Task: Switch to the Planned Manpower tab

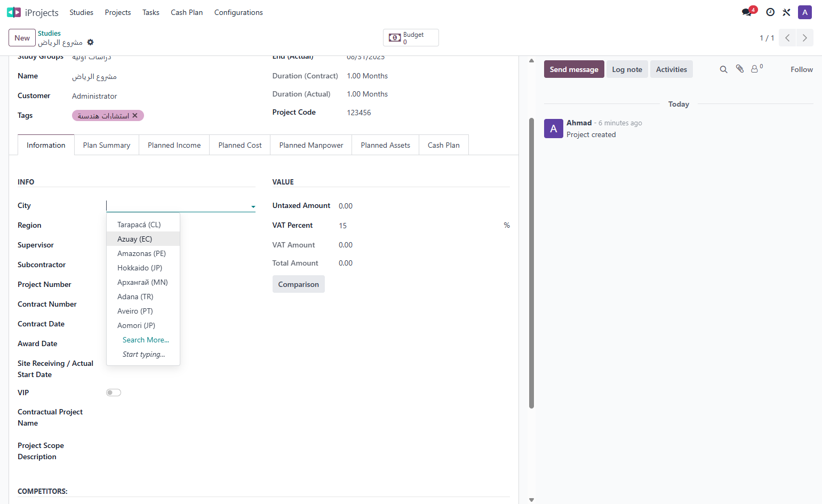Action: 312,145
